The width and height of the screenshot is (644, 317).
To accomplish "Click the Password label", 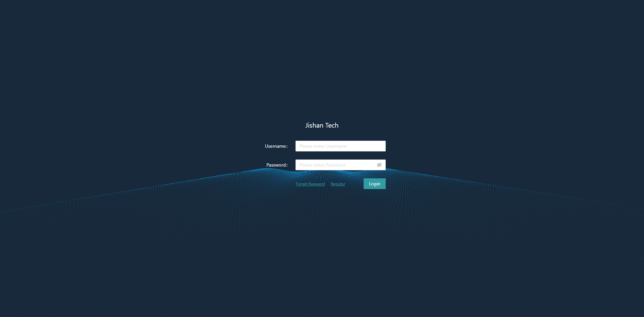I will (277, 165).
